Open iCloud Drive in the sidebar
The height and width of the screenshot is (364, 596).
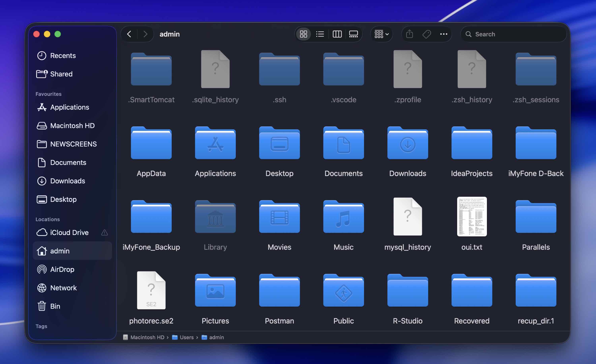click(x=72, y=233)
